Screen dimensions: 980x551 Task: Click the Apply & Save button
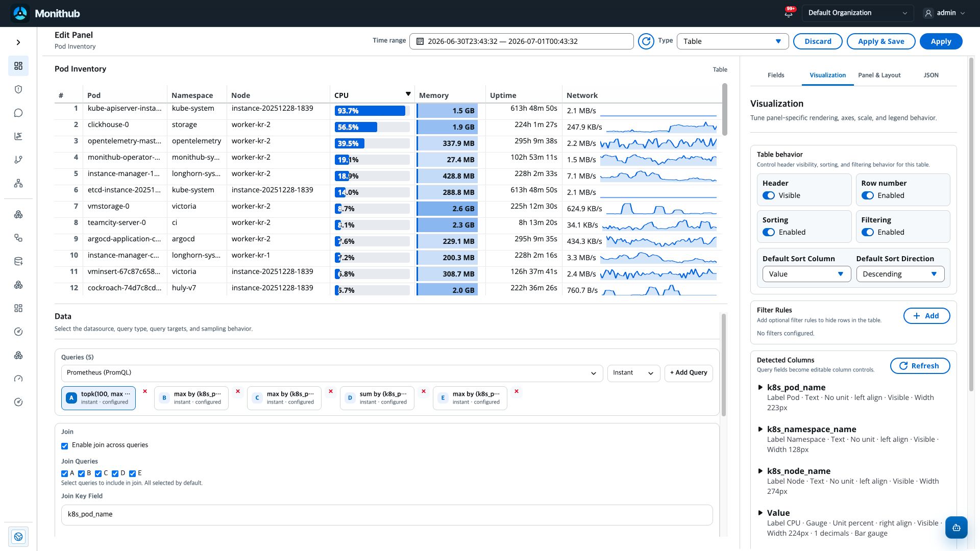[x=881, y=41]
